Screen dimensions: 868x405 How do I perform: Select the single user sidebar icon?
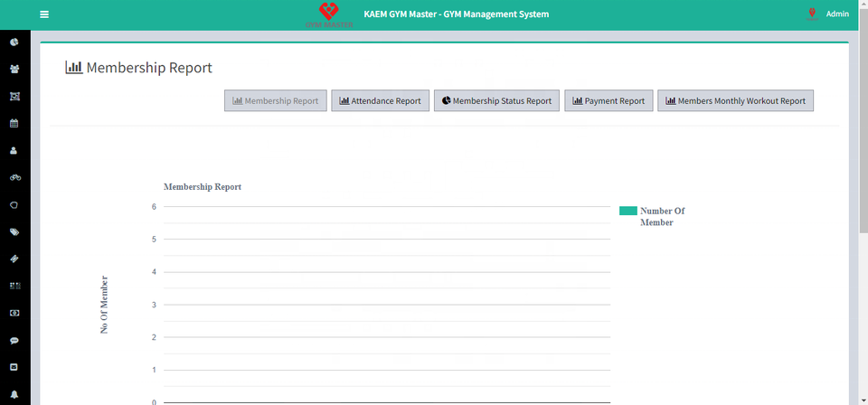click(x=14, y=150)
